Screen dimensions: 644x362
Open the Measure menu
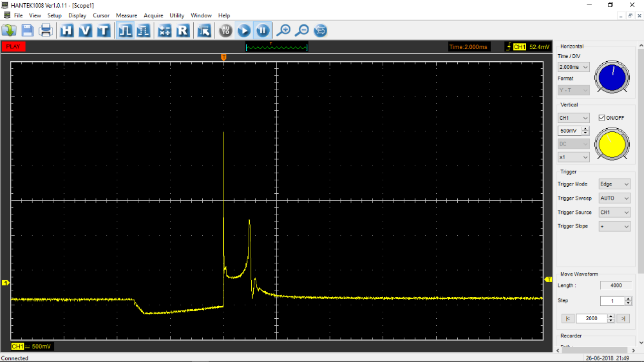tap(126, 15)
